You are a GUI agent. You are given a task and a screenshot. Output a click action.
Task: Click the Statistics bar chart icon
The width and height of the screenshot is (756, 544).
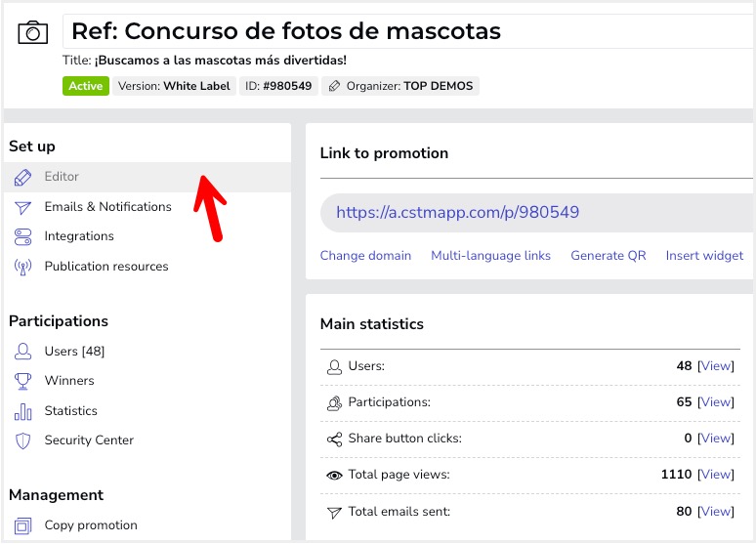[23, 411]
